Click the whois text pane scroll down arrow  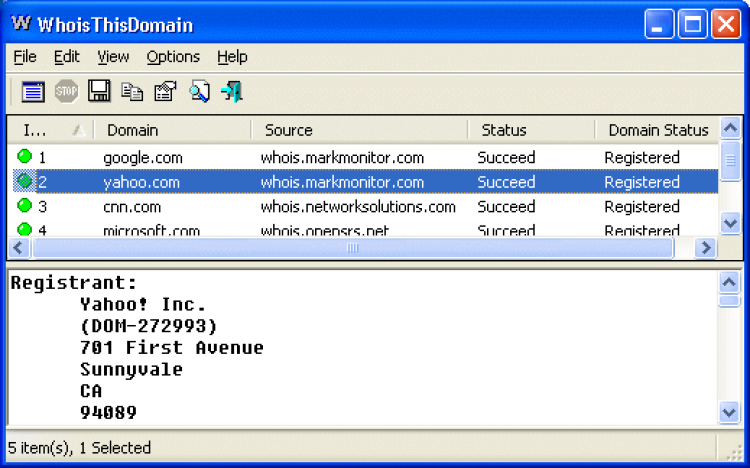coord(729,412)
